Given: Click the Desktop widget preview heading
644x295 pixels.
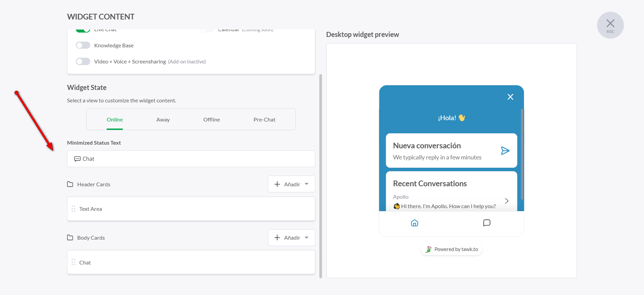Looking at the screenshot, I should click(x=363, y=35).
